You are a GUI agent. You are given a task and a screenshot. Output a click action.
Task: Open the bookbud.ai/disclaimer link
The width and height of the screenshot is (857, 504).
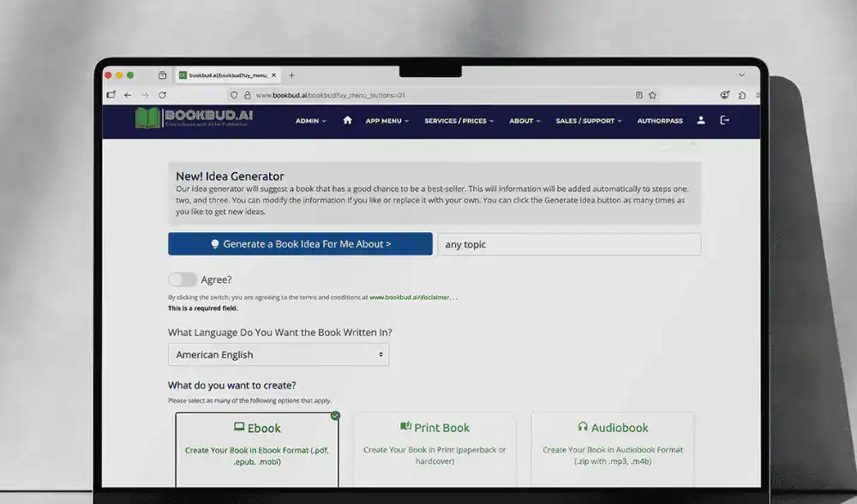click(x=412, y=297)
